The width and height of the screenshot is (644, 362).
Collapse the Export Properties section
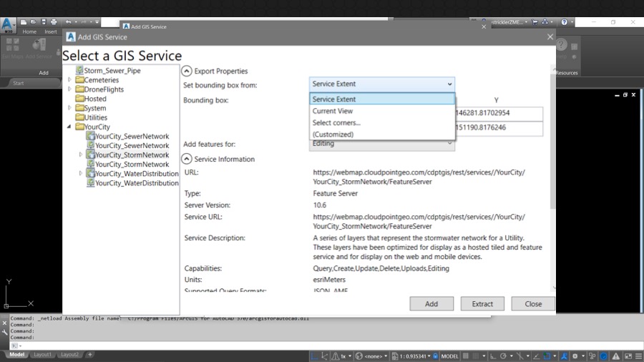[x=187, y=71]
